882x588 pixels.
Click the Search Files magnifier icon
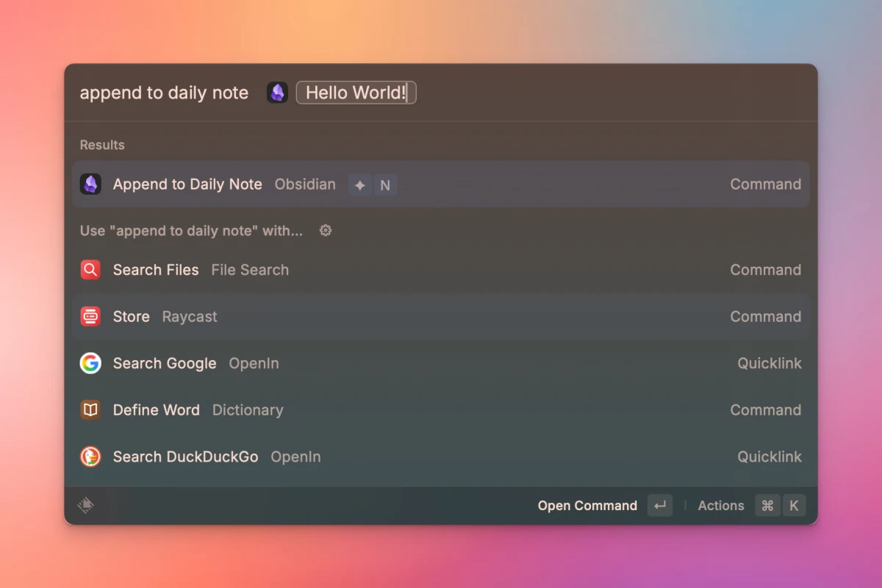click(x=90, y=270)
